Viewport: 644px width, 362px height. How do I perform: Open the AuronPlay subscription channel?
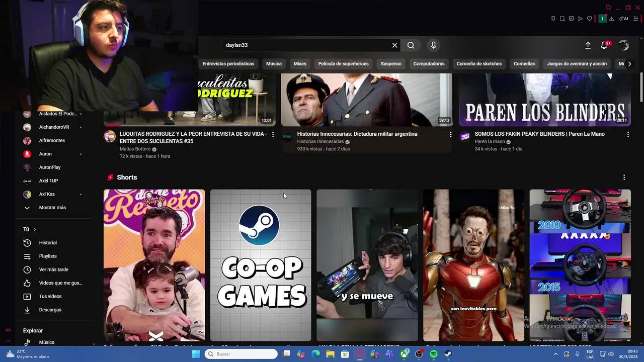[x=50, y=167]
